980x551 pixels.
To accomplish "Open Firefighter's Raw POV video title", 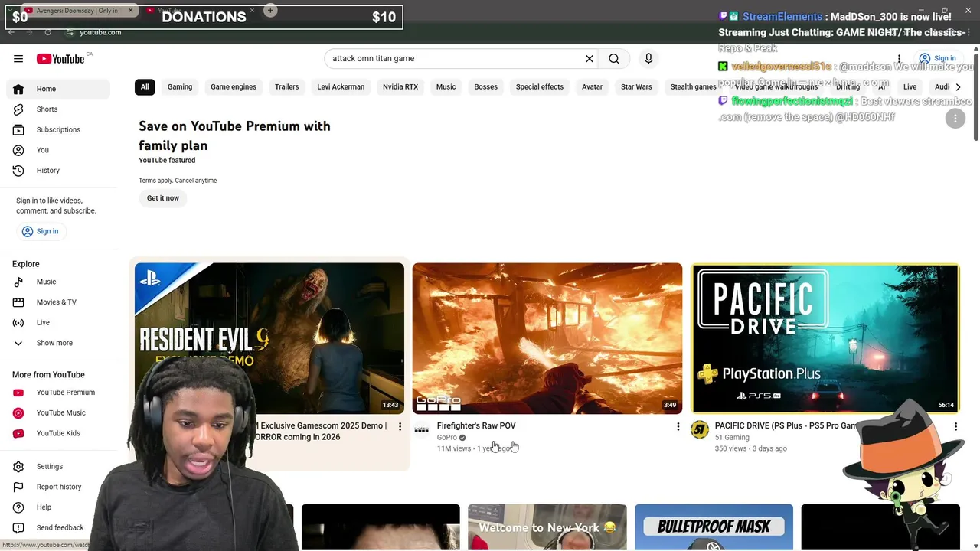I will click(476, 425).
